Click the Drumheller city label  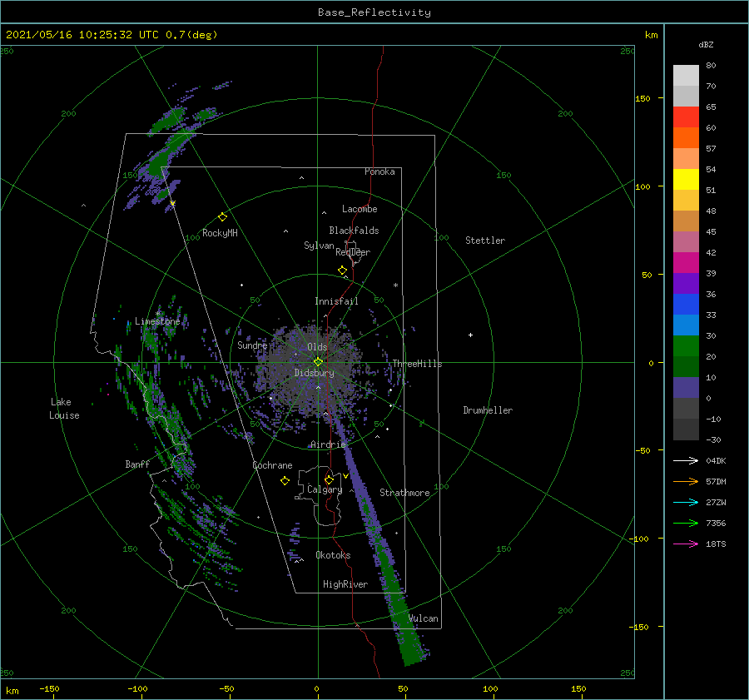pyautogui.click(x=488, y=410)
